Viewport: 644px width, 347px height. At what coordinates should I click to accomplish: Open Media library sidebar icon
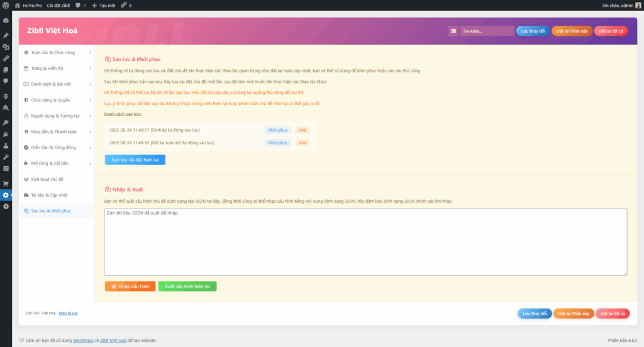coord(6,47)
